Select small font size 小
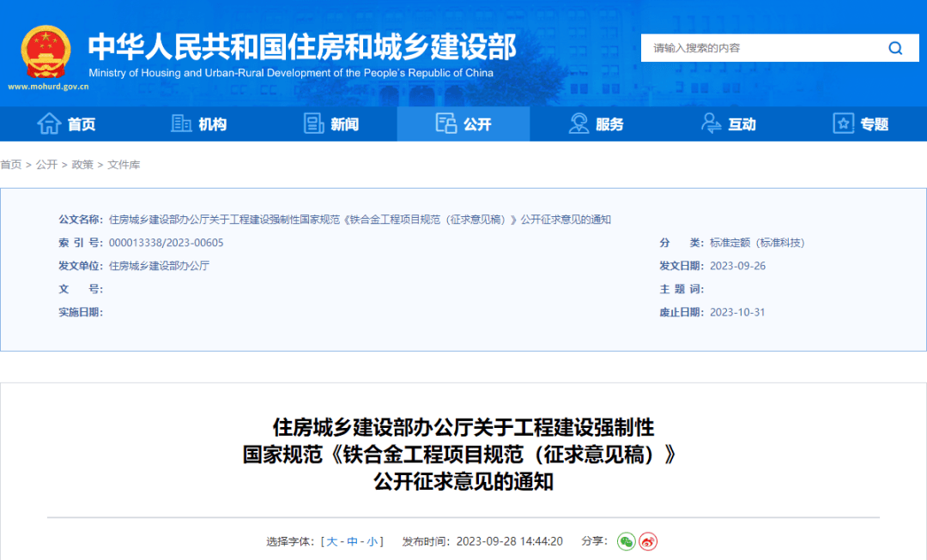The image size is (927, 560). click(x=372, y=542)
